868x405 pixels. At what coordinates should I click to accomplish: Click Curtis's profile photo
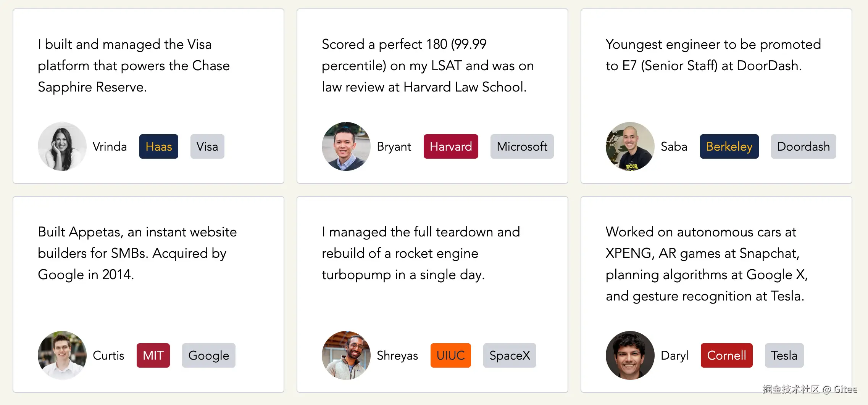pyautogui.click(x=62, y=355)
